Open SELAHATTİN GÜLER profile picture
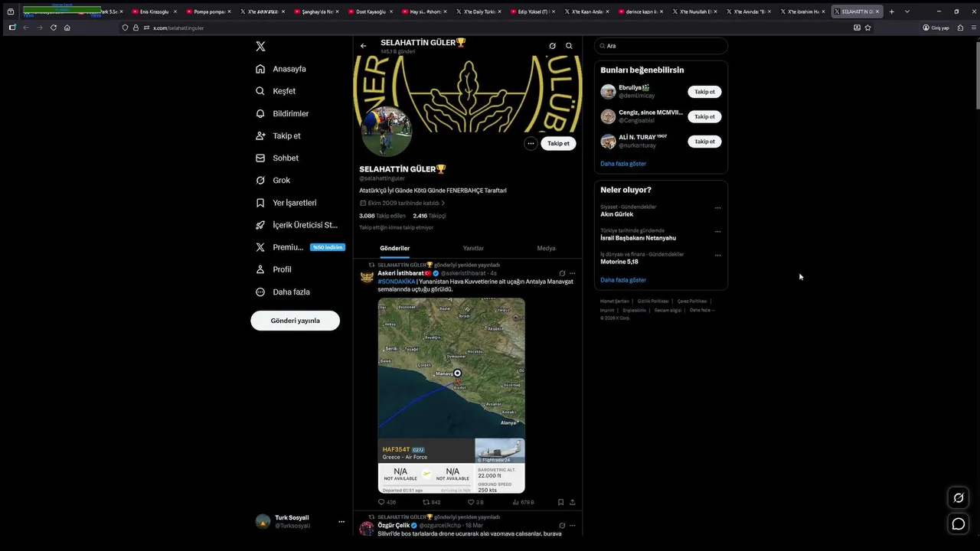The image size is (980, 551). [387, 131]
